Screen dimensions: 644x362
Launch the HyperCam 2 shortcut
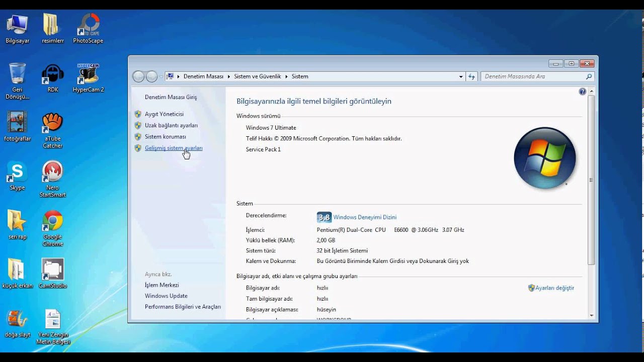tap(88, 78)
